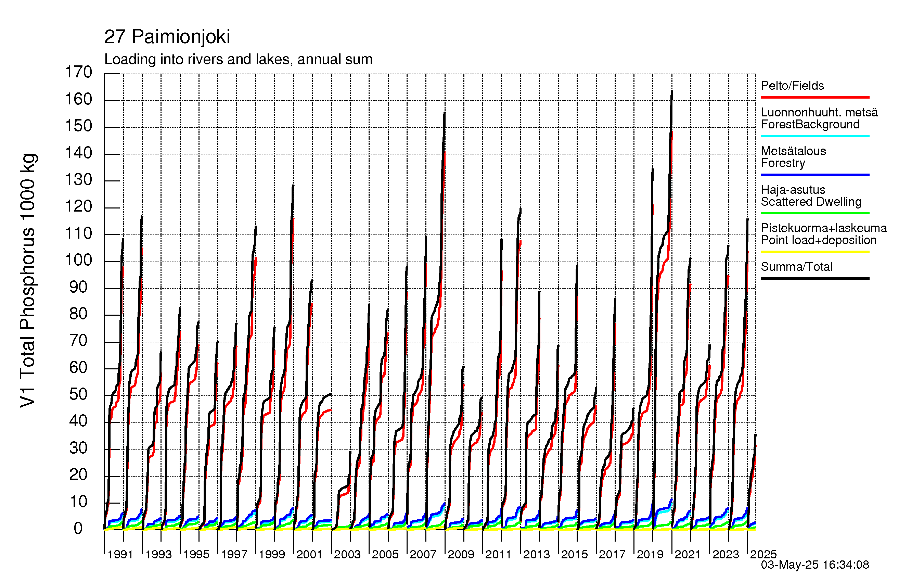Click the x-axis year label 2015
This screenshot has width=924, height=582.
tap(575, 554)
